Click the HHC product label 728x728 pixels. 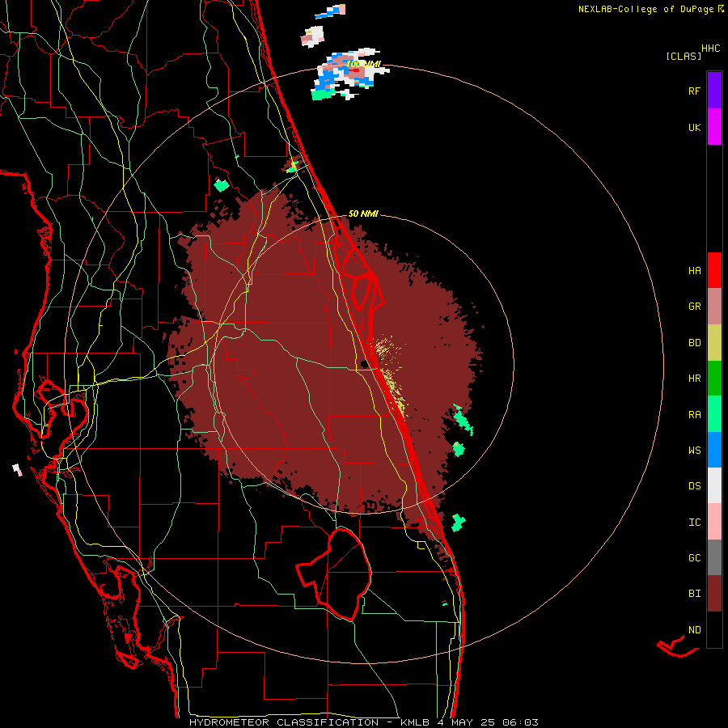tap(710, 49)
